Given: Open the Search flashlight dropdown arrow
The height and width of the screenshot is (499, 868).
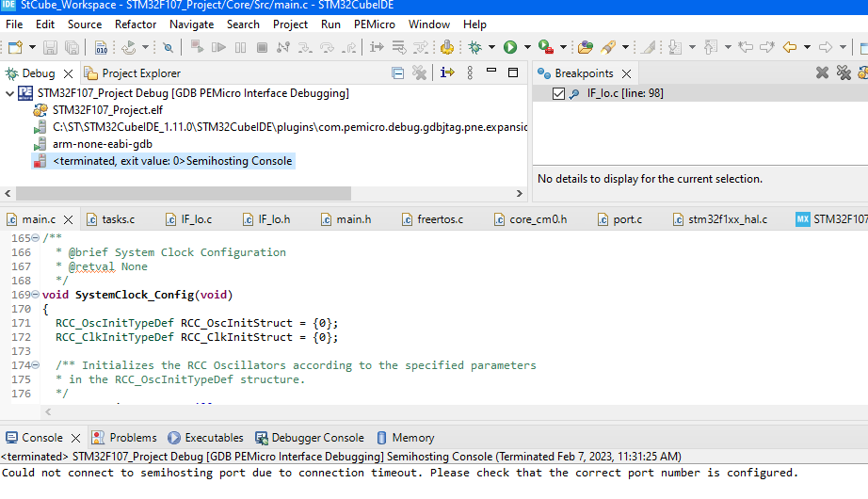Looking at the screenshot, I should click(625, 48).
